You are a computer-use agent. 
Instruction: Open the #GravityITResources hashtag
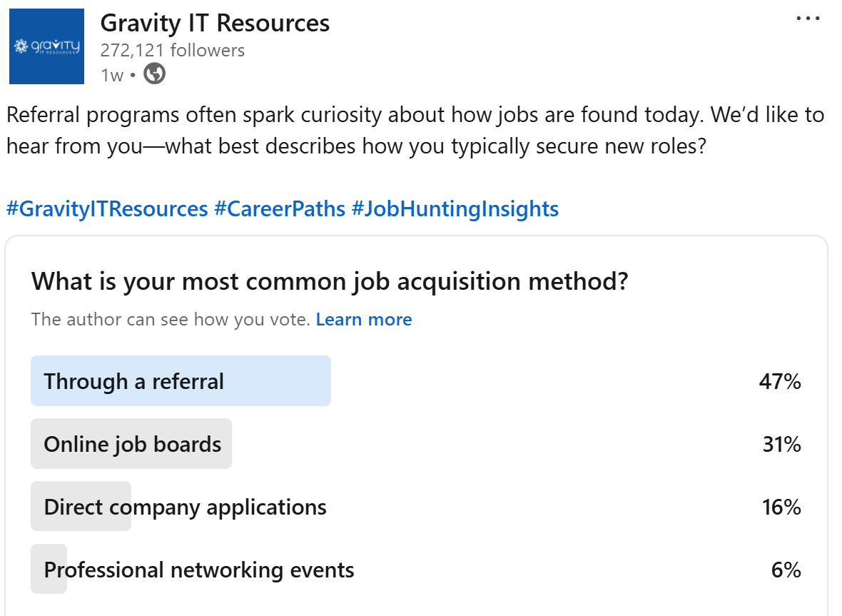107,209
